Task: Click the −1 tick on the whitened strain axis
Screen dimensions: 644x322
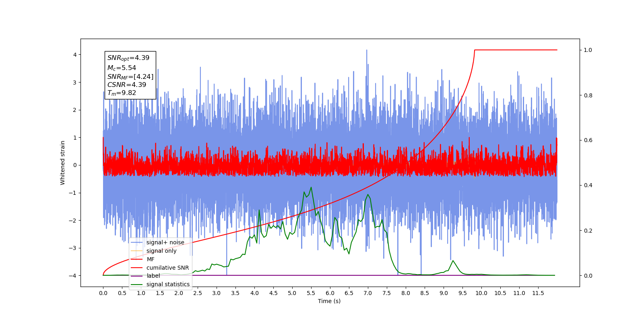Action: click(73, 193)
